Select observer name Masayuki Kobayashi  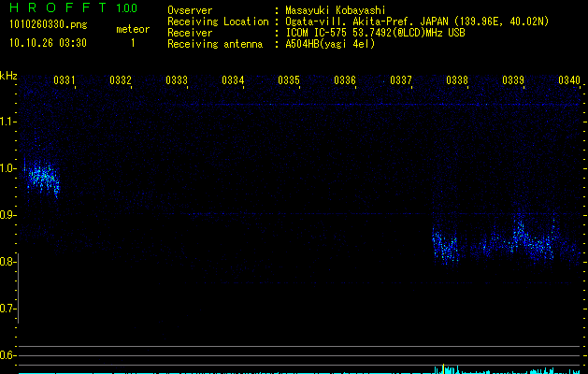(x=336, y=10)
